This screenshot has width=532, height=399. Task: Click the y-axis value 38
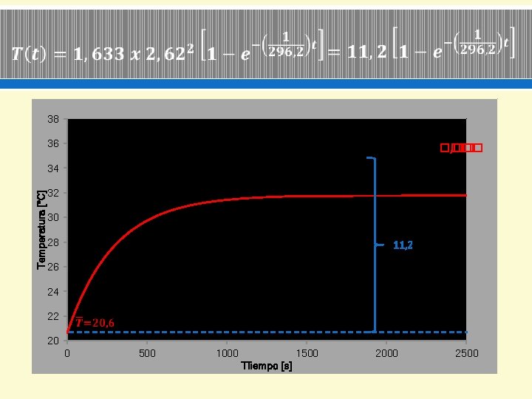click(53, 119)
